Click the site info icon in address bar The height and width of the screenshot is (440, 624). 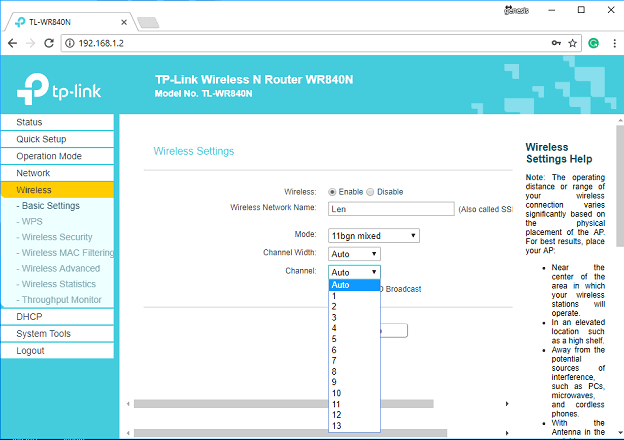coord(71,44)
